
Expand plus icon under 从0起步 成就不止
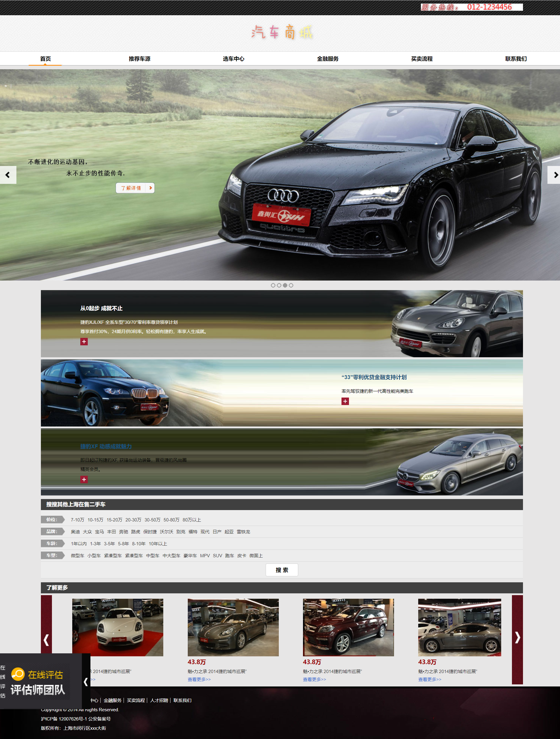pyautogui.click(x=84, y=341)
